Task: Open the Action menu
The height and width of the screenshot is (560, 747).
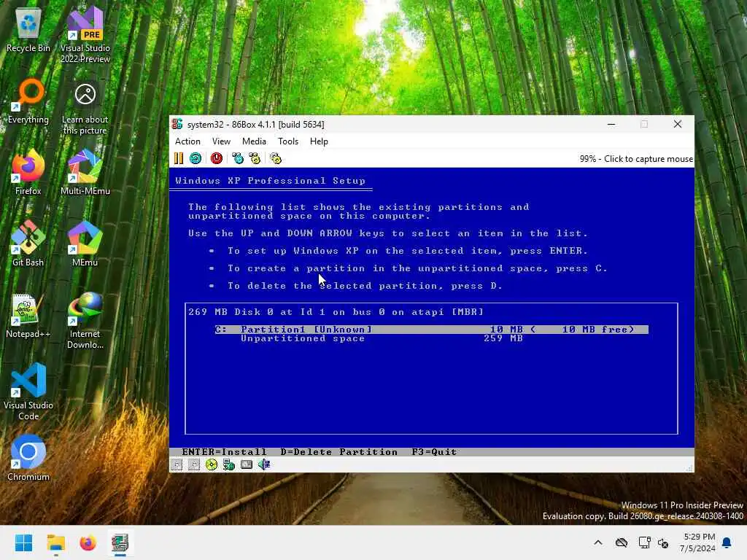Action: 187,141
